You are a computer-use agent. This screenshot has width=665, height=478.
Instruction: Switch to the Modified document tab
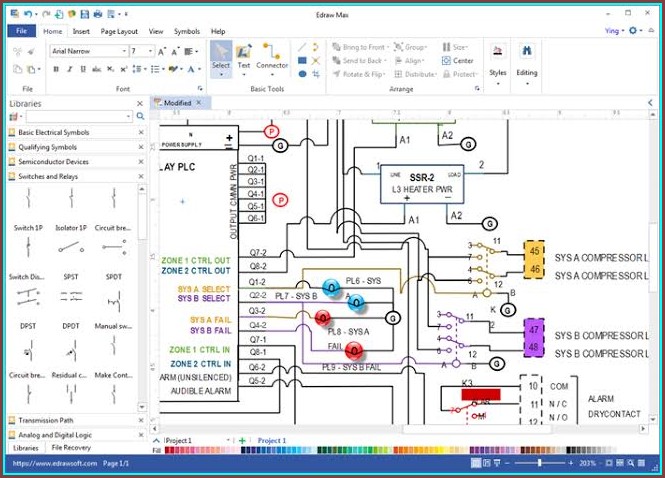[x=178, y=103]
